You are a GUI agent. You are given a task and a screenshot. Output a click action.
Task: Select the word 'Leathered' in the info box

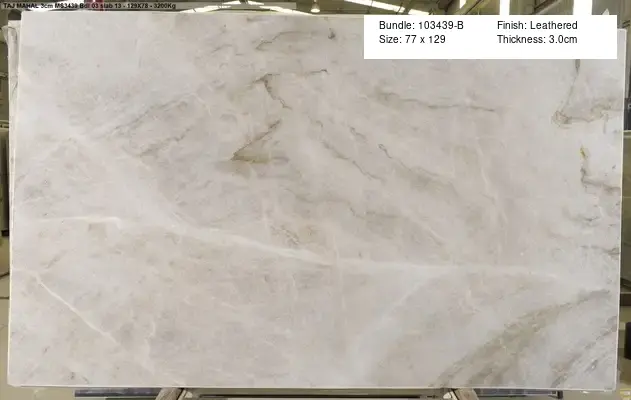(x=555, y=24)
